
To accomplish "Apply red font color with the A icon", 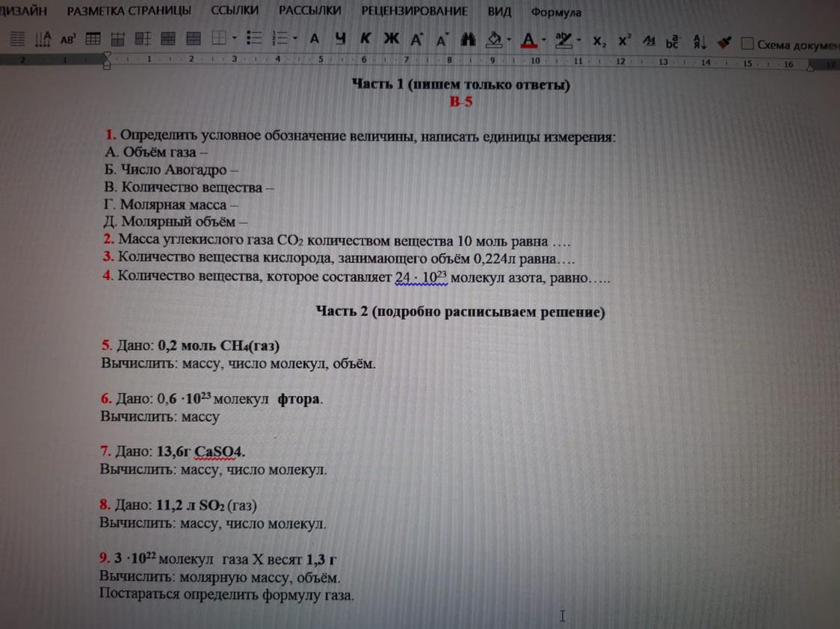I will coord(529,40).
